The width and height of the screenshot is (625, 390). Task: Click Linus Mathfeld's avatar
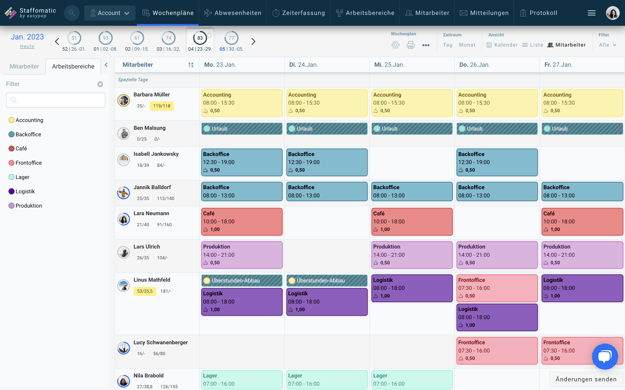click(x=124, y=286)
